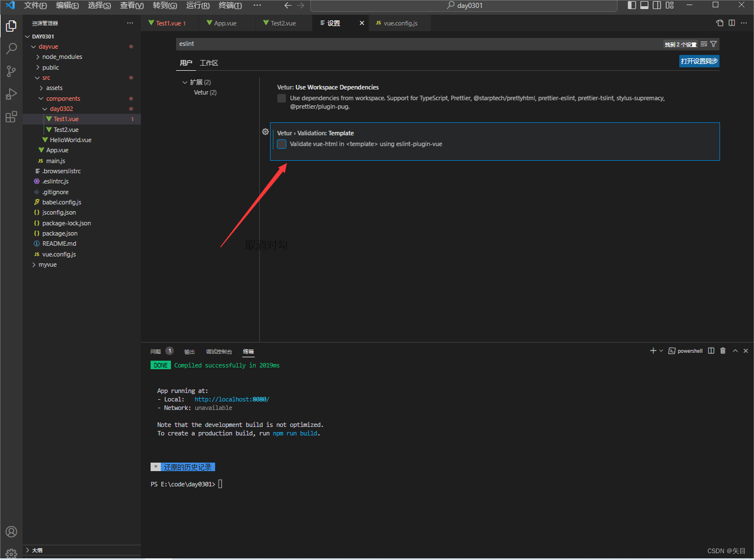Image resolution: width=754 pixels, height=560 pixels.
Task: Open the Extensions view
Action: pyautogui.click(x=11, y=117)
